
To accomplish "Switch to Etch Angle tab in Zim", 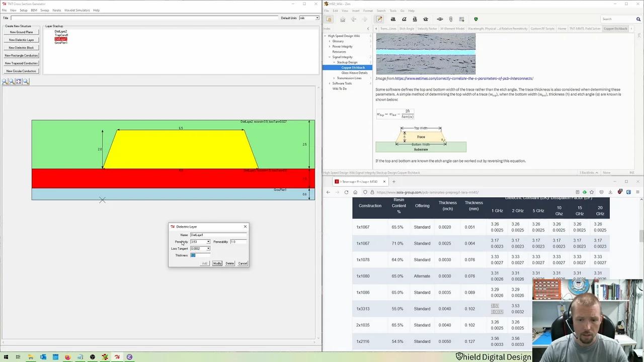I will point(407,29).
